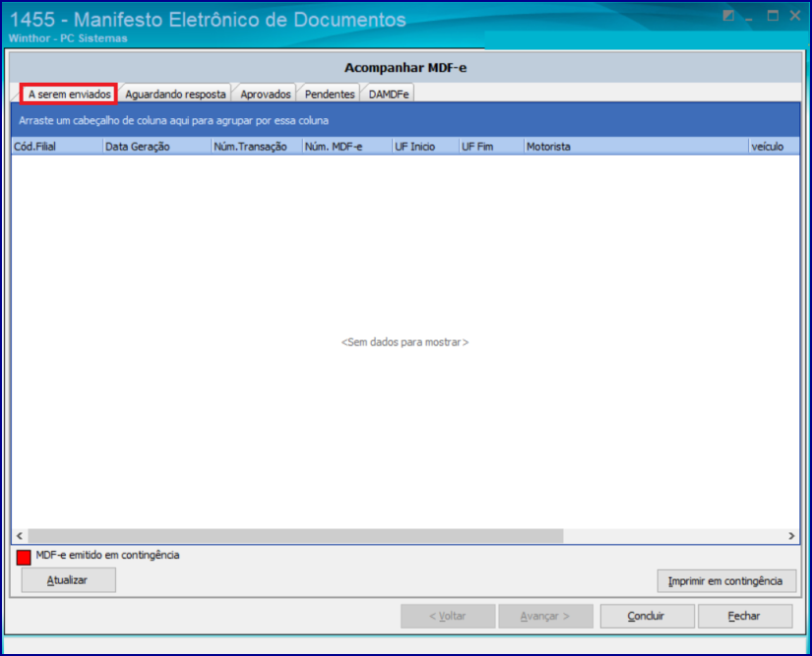Click the Fechar button
The height and width of the screenshot is (656, 812).
coord(745,616)
